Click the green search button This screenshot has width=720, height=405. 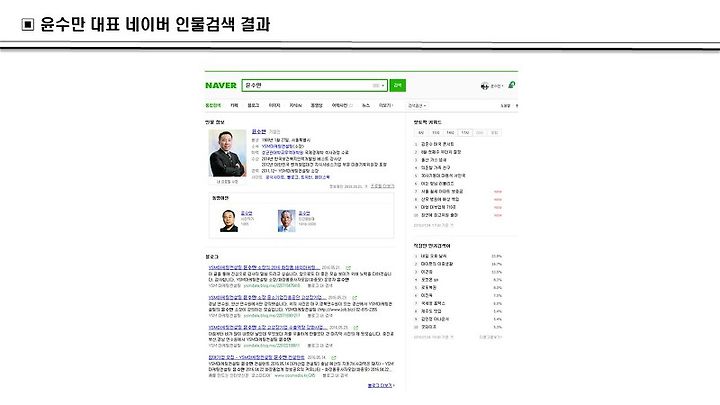click(398, 85)
